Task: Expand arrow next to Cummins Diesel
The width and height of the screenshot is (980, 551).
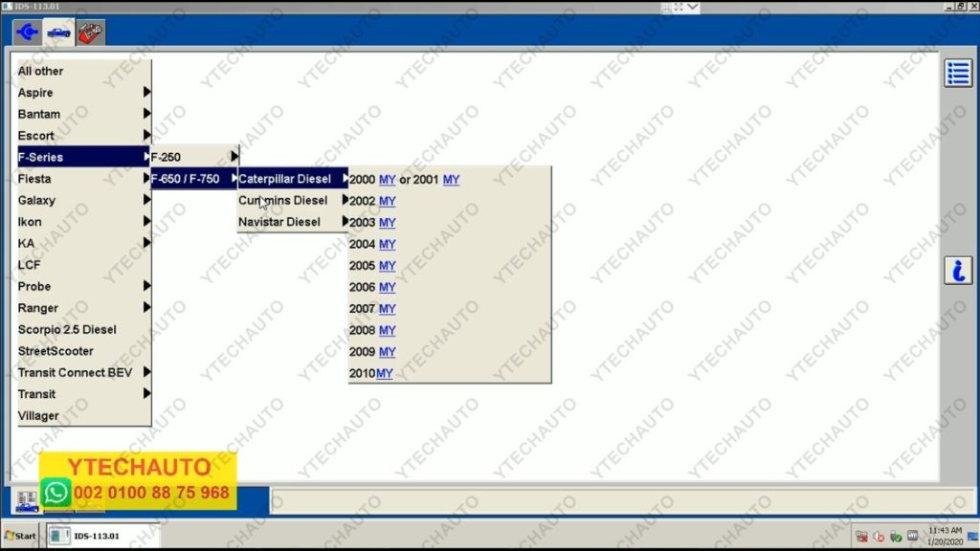Action: pos(345,200)
